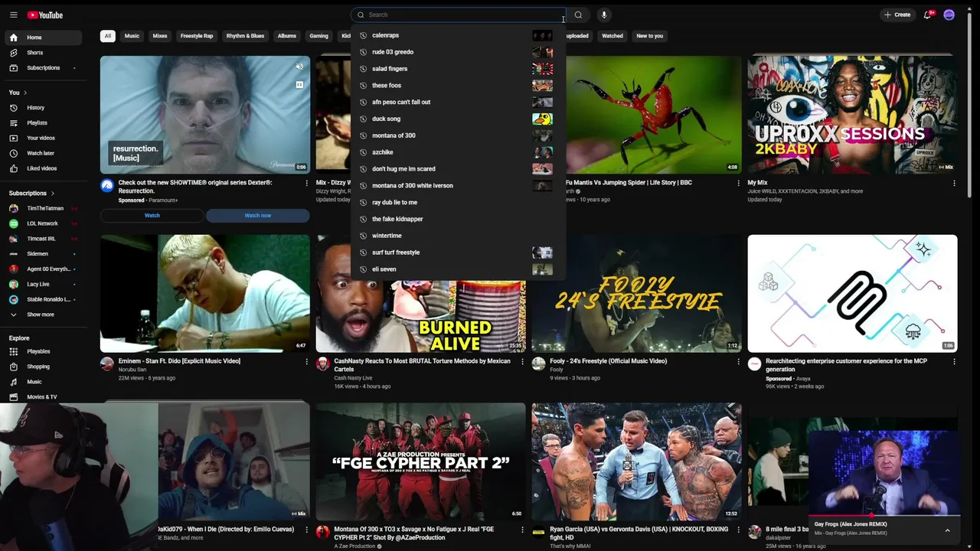This screenshot has width=980, height=551.
Task: Open Playlists in the sidebar
Action: pos(43,123)
